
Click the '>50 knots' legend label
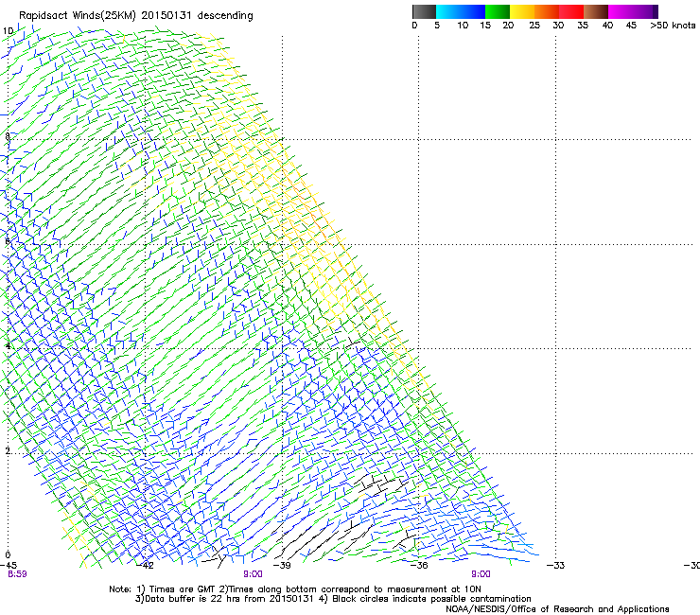coord(673,26)
